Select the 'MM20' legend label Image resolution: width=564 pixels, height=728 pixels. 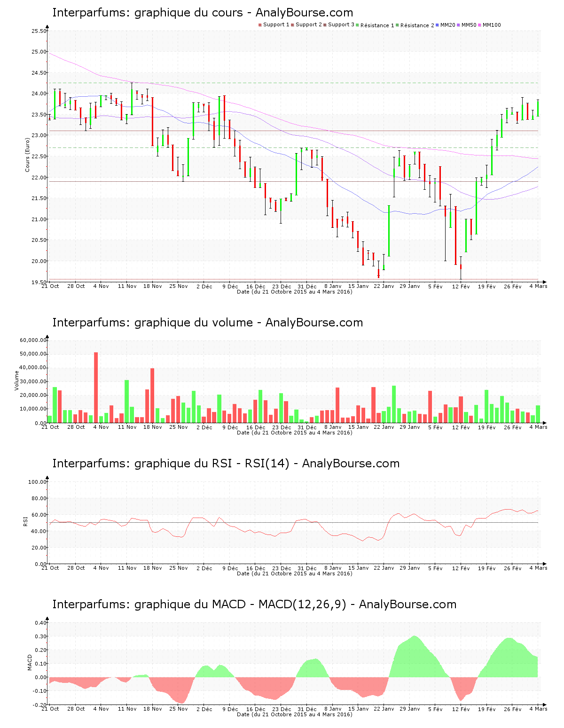pyautogui.click(x=448, y=25)
